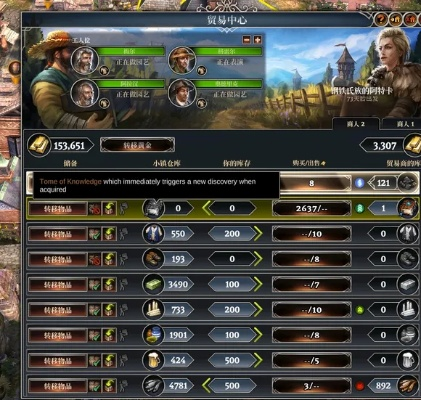The width and height of the screenshot is (421, 400).
Task: Toggle the checked crate icon in the fish row
Action: pos(95,386)
